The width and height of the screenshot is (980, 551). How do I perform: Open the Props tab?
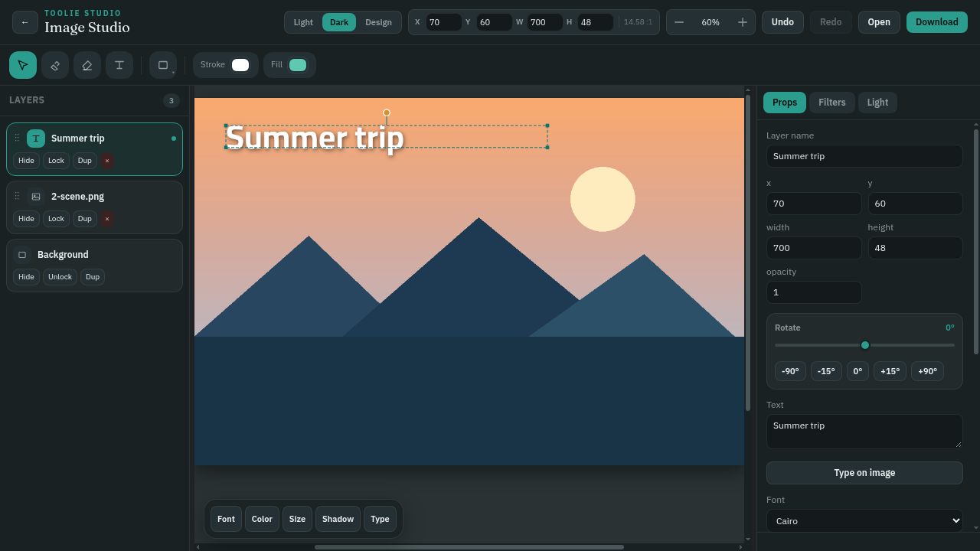(x=785, y=103)
